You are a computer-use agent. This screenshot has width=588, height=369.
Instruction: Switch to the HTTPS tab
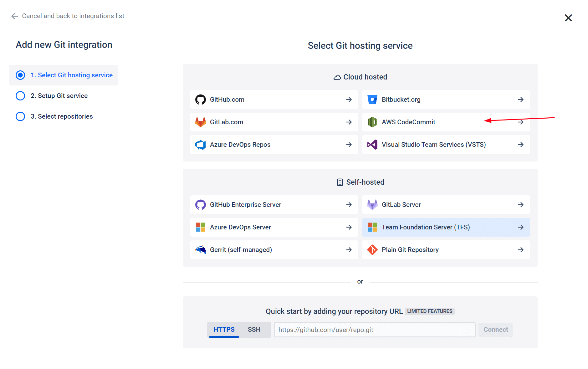pos(224,330)
